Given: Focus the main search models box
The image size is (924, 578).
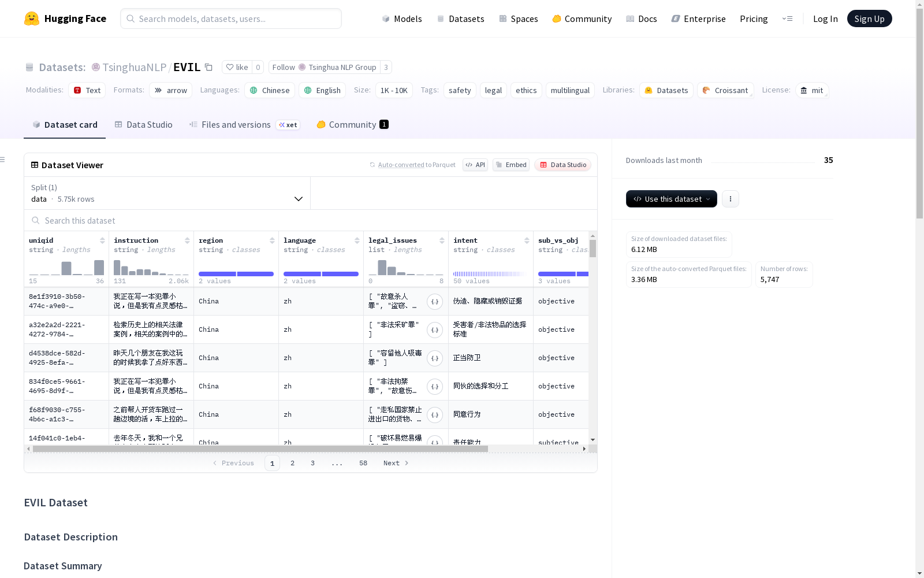Looking at the screenshot, I should (x=231, y=18).
